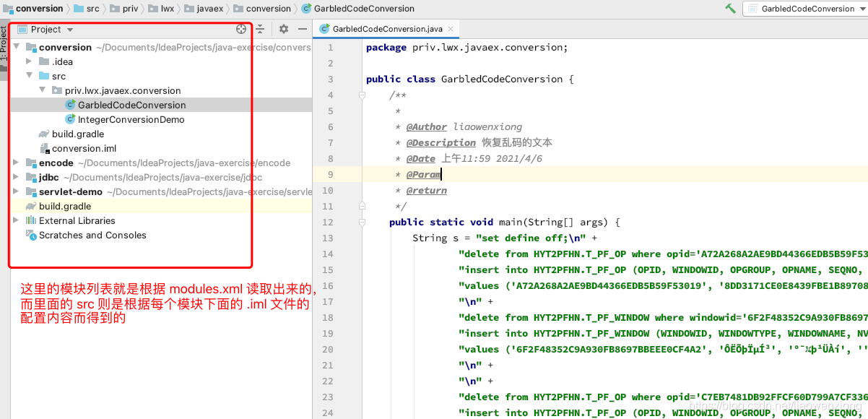Click the Collapse All icon in Project panel
The height and width of the screenshot is (419, 868).
[x=260, y=29]
